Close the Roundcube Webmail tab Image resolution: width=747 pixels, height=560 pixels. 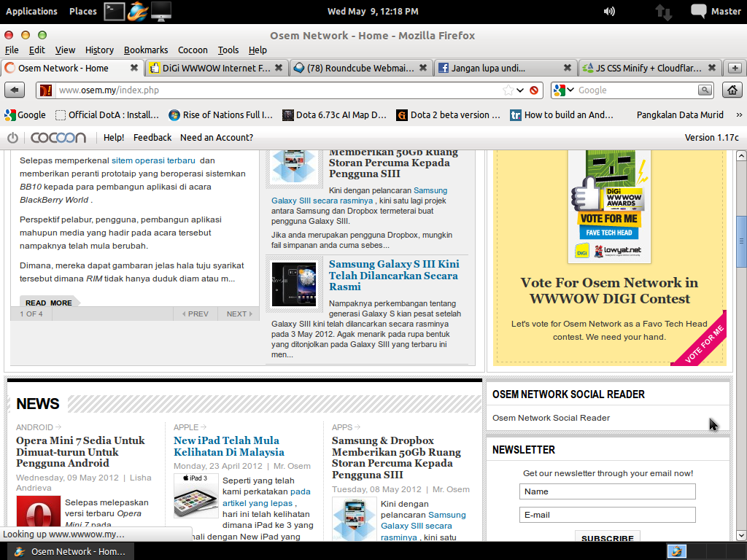423,68
